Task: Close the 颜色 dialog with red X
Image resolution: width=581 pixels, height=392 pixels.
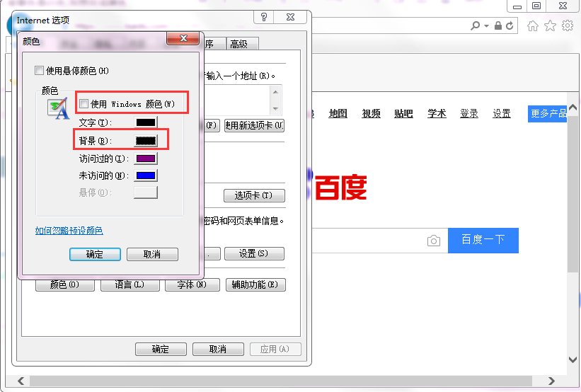Action: [183, 38]
